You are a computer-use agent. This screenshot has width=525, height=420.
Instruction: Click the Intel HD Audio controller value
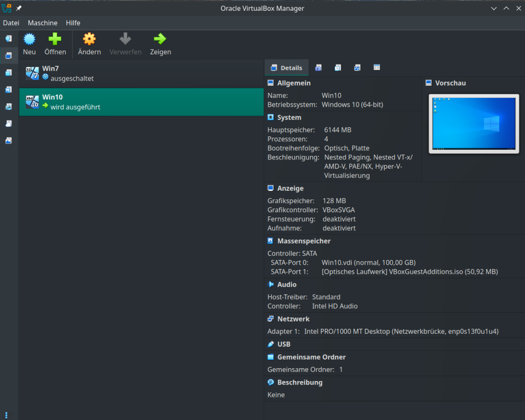(x=335, y=306)
